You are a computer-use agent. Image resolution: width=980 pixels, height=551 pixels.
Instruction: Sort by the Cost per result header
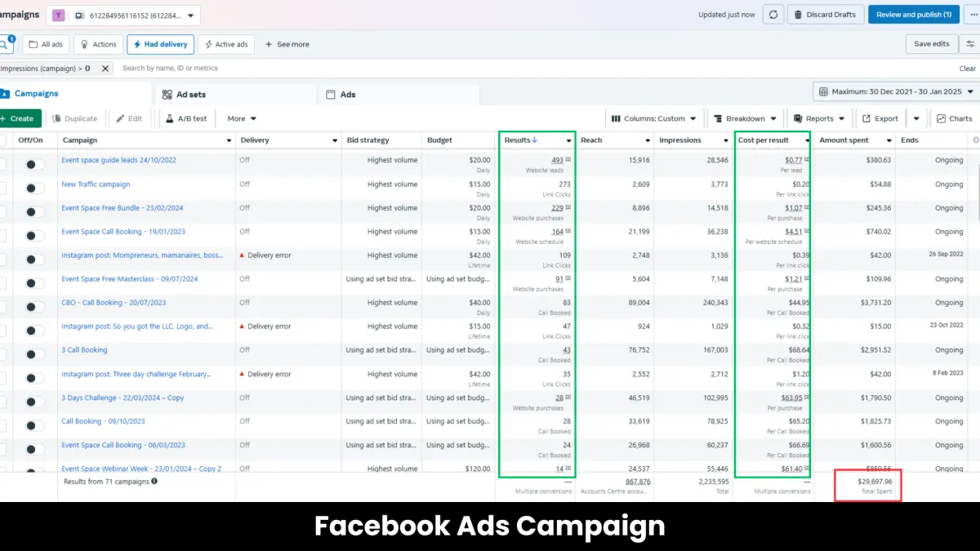coord(763,140)
